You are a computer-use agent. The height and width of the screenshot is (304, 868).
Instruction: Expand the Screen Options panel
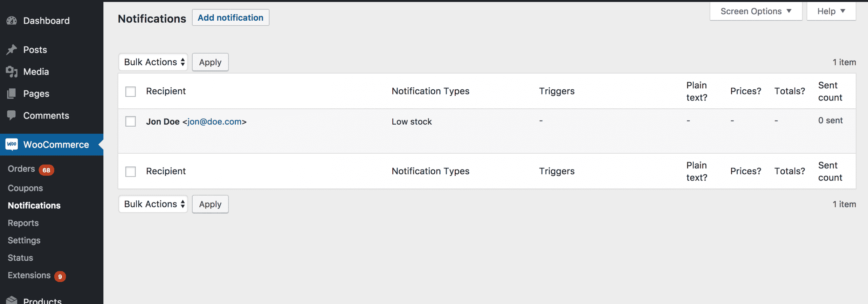[x=756, y=12]
